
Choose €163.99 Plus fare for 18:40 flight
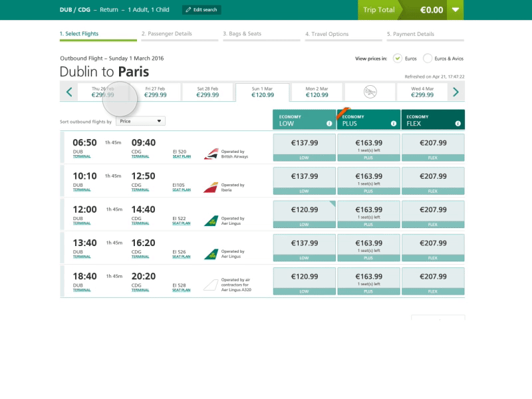(369, 281)
